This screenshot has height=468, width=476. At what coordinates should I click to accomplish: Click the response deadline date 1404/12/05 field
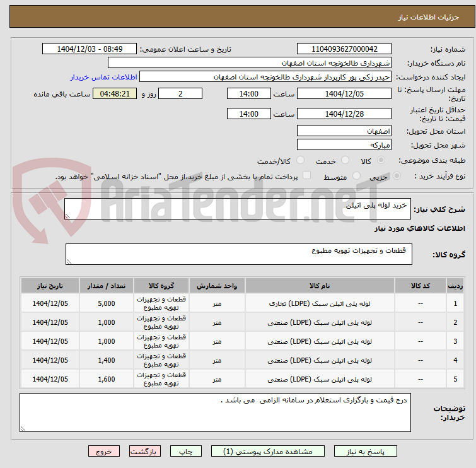click(344, 93)
